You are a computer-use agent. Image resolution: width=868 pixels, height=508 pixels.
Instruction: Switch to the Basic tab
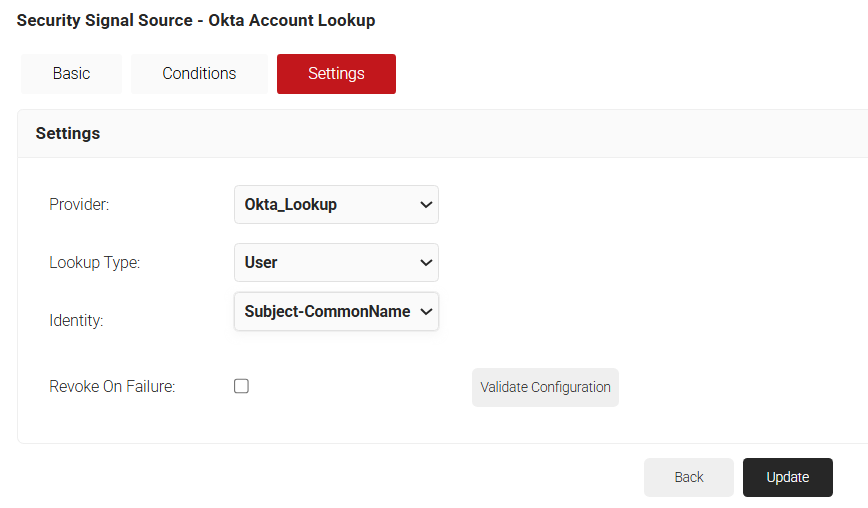tap(71, 74)
